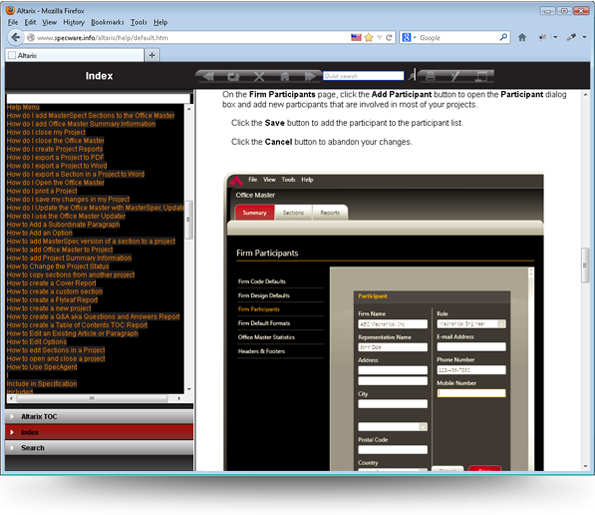This screenshot has height=515, width=595.
Task: Open 'Include in Specification' index entry
Action: [x=42, y=383]
